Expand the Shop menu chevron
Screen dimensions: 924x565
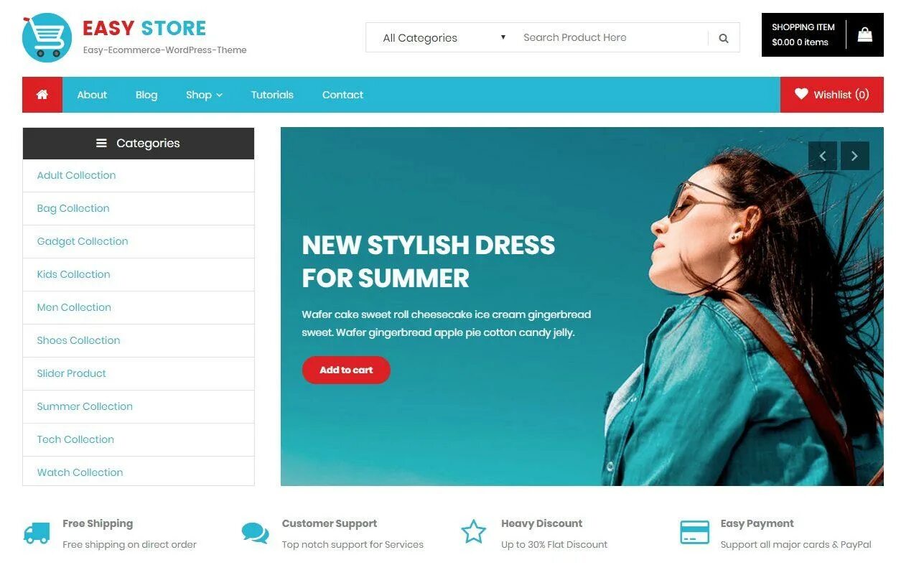219,95
